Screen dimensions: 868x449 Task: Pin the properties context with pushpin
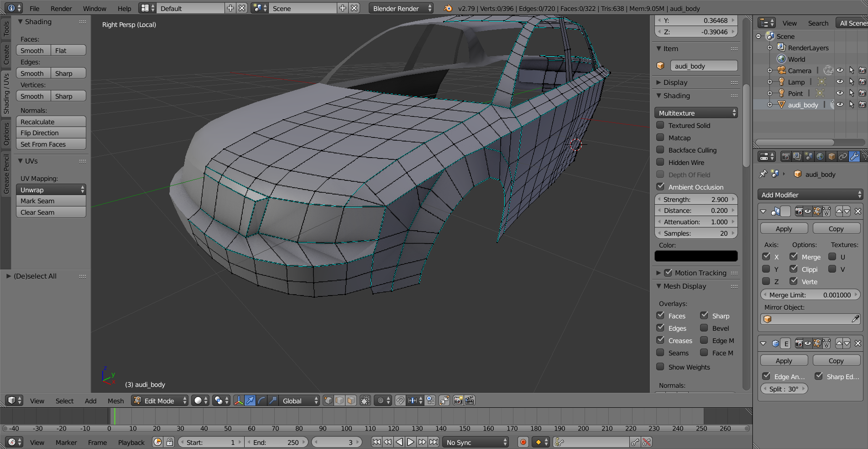point(763,174)
